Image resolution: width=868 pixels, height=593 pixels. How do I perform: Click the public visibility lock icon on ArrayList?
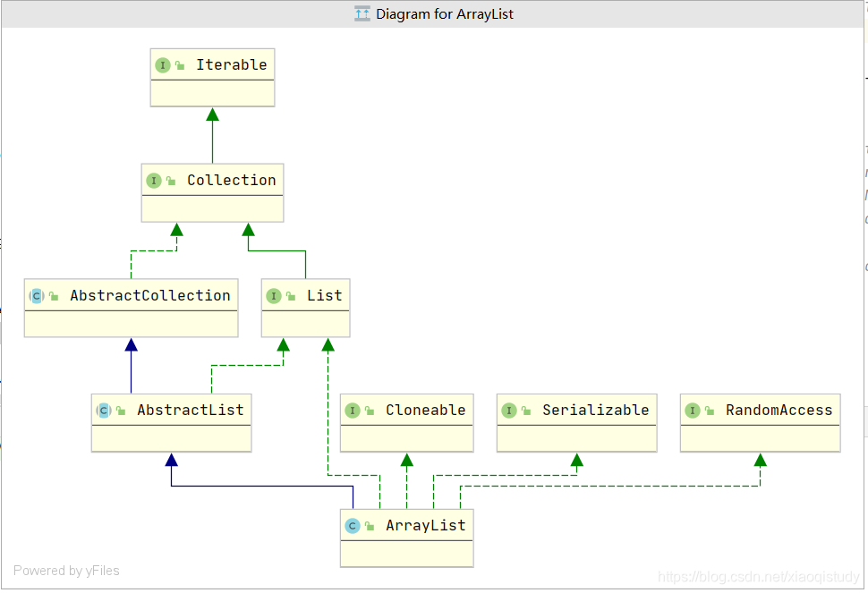tap(370, 526)
